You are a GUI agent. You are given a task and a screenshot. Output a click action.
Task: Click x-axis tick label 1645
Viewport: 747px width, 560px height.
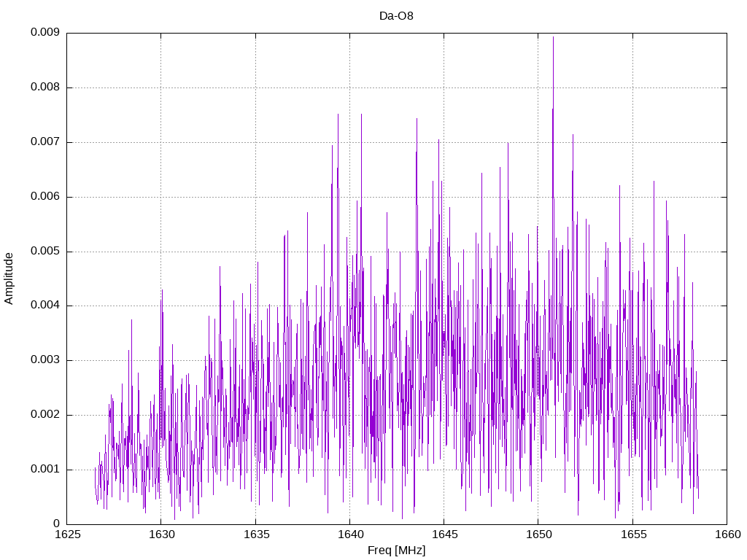[444, 534]
